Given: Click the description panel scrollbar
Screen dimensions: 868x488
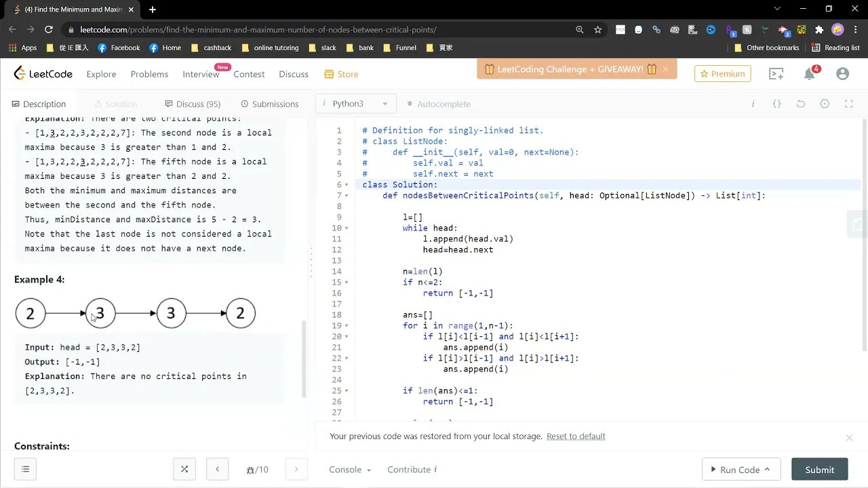Looking at the screenshot, I should tap(304, 359).
